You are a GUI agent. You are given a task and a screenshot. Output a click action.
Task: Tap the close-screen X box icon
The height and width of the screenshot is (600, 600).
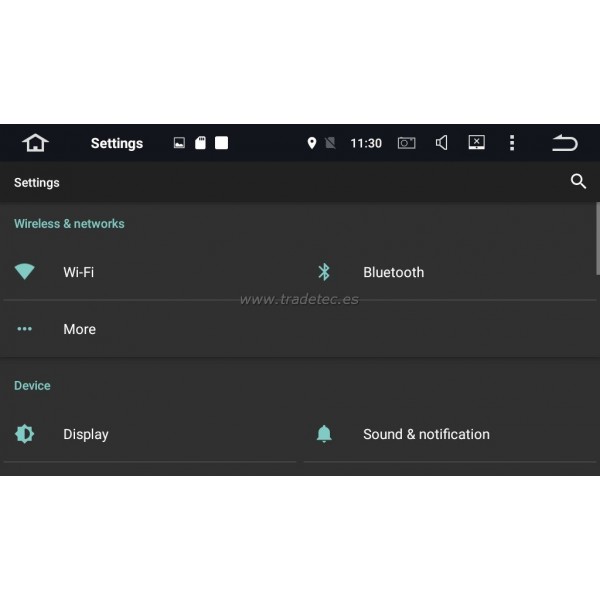click(477, 143)
